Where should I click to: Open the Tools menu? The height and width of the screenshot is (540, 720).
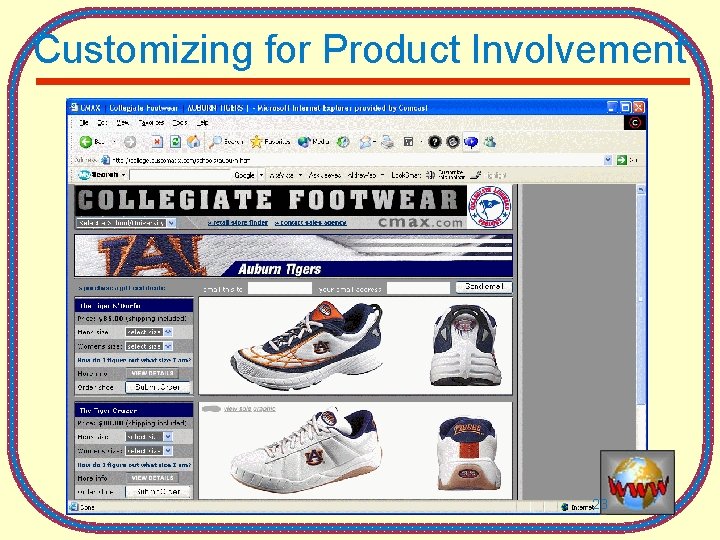[x=180, y=123]
